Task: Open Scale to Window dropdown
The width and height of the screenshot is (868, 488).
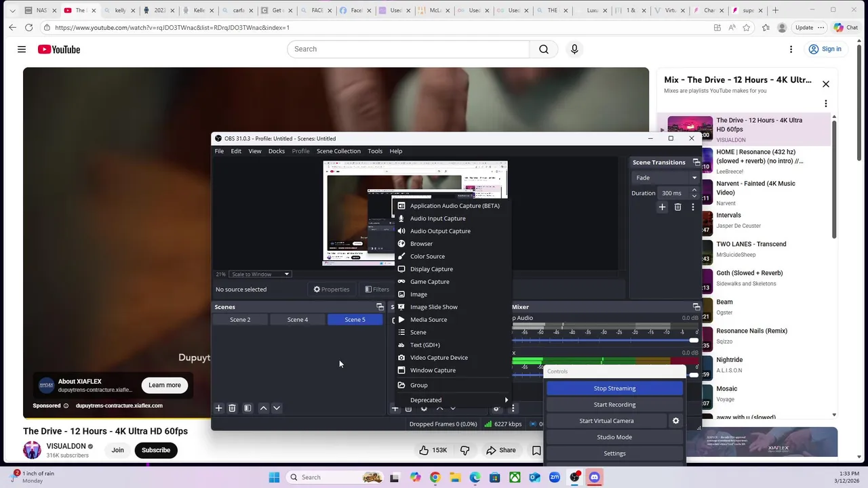Action: 260,274
